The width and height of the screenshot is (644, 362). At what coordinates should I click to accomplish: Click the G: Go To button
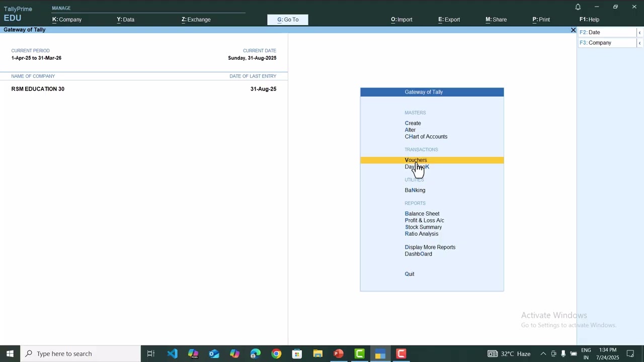pos(288,20)
